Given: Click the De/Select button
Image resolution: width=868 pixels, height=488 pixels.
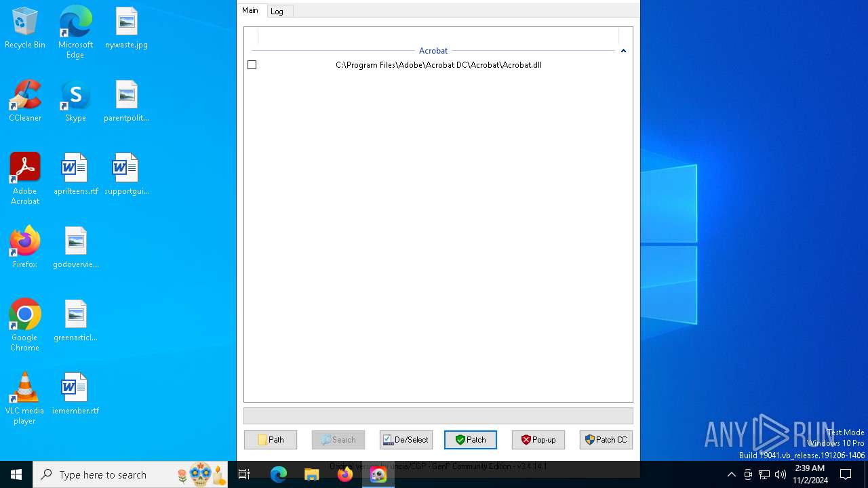Looking at the screenshot, I should pyautogui.click(x=406, y=440).
